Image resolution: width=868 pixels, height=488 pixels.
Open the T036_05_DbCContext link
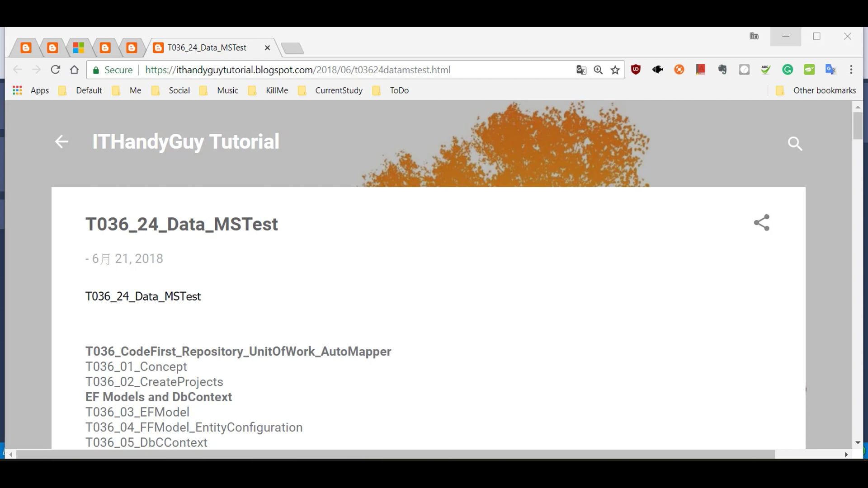(x=146, y=442)
